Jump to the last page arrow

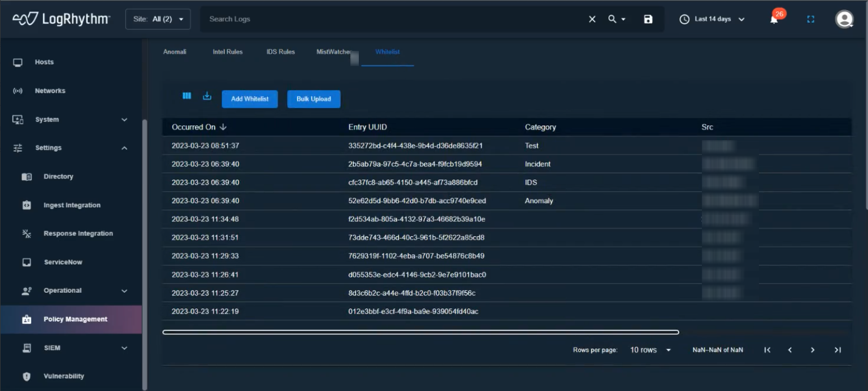coord(837,350)
